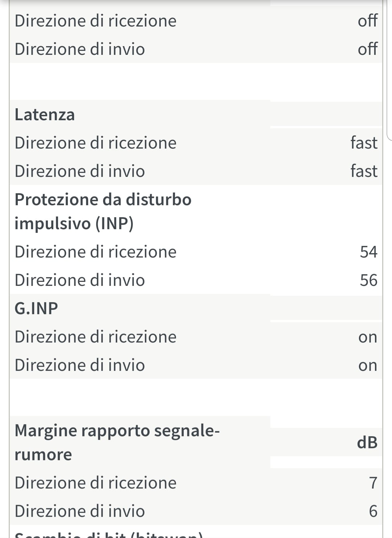Click the dB unit label
392x538 pixels.
(367, 442)
